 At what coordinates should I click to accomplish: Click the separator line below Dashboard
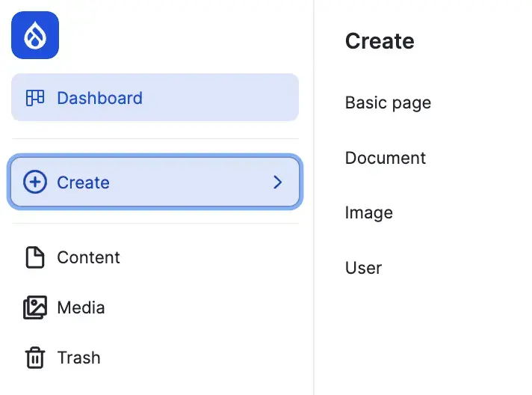tap(155, 138)
